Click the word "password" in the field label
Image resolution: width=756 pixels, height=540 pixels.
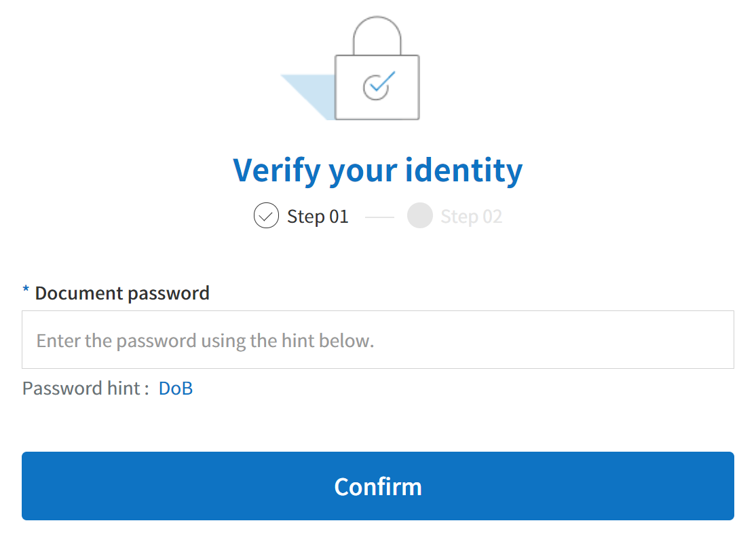pyautogui.click(x=169, y=294)
